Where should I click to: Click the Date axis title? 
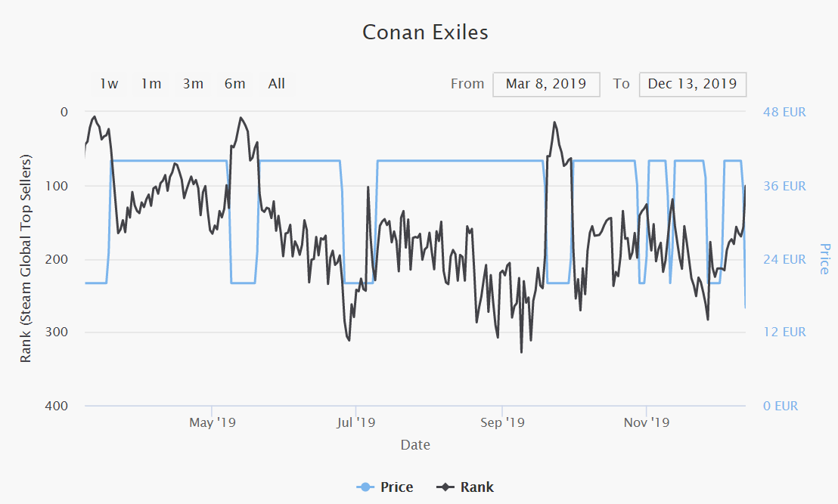click(x=415, y=445)
